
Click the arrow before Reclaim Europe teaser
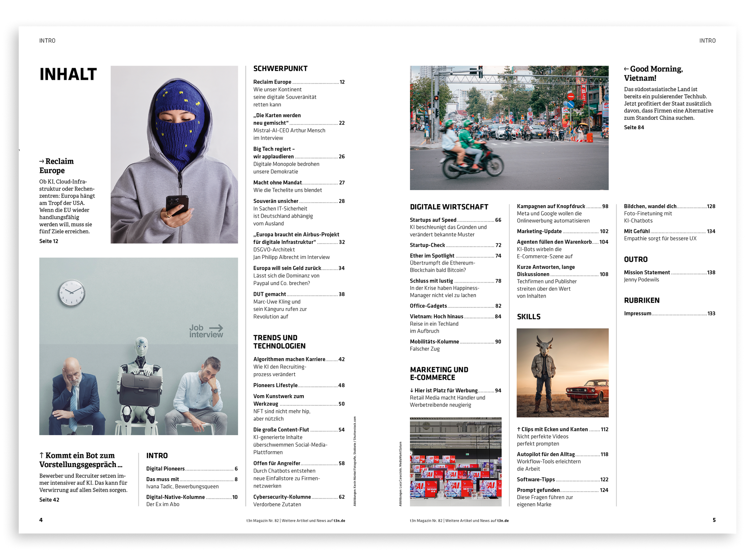pos(42,161)
